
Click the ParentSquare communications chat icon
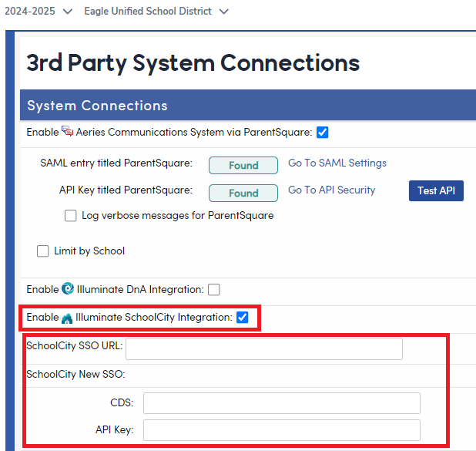67,131
